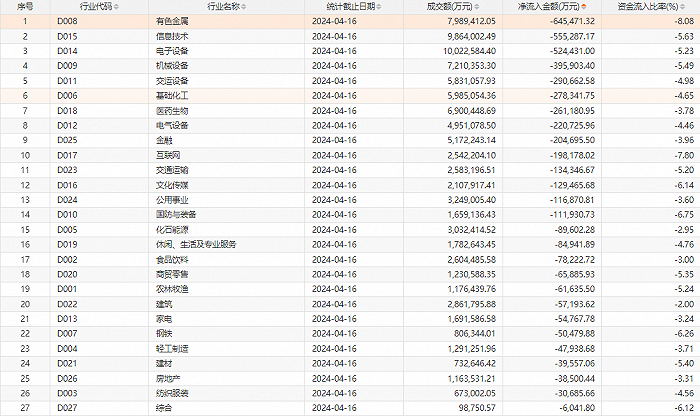Click net inflow -290,662.58
The image size is (700, 416).
click(572, 81)
